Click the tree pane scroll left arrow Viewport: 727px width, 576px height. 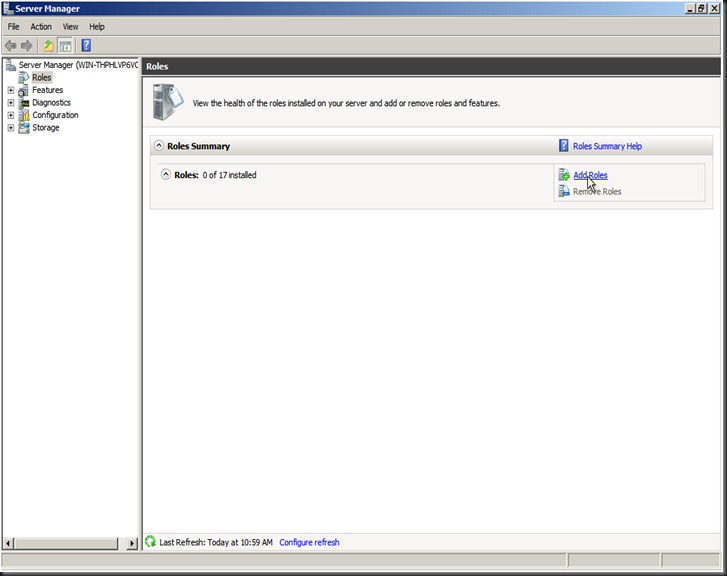(x=8, y=543)
